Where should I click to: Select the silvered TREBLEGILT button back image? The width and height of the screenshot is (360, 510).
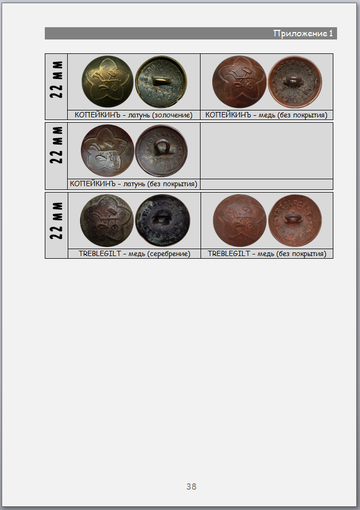coord(163,221)
